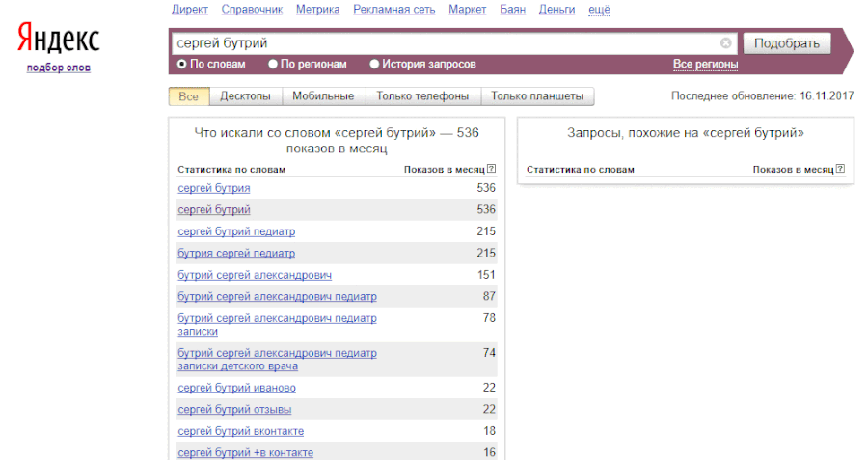Open the 'Маркет' top link
Image resolution: width=868 pixels, height=460 pixels.
(467, 10)
